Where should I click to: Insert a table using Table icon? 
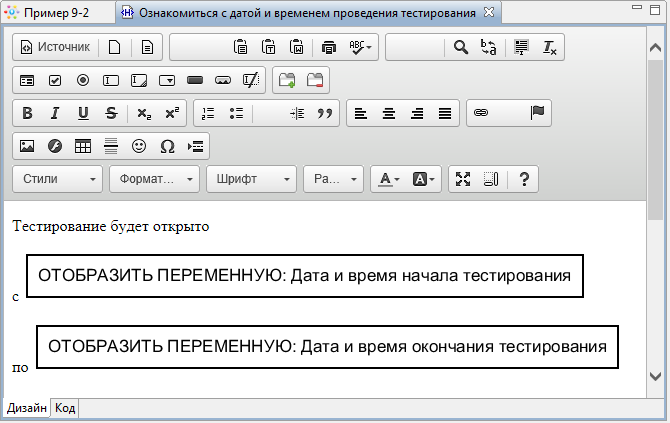click(83, 145)
